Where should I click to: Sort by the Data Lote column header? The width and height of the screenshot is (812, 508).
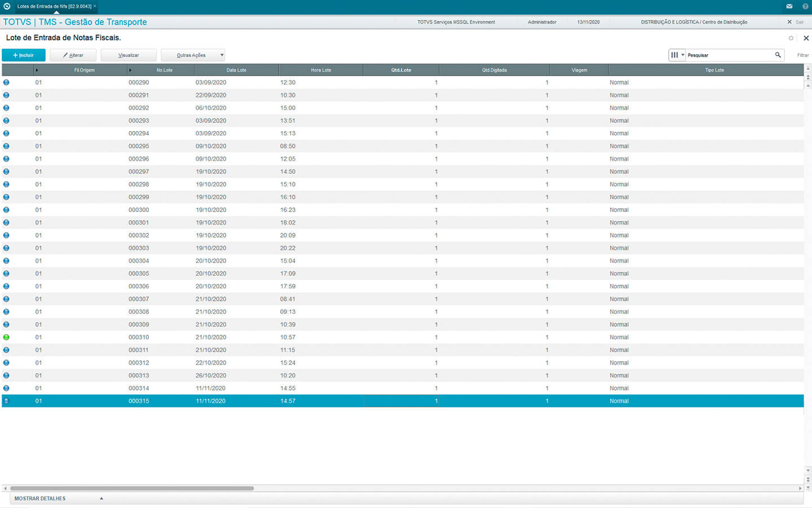click(x=236, y=70)
